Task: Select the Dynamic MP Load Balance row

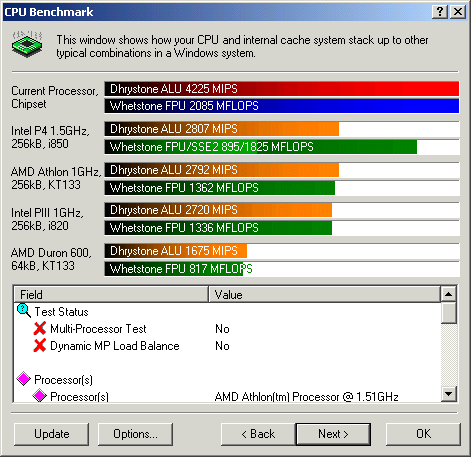Action: tap(227, 346)
